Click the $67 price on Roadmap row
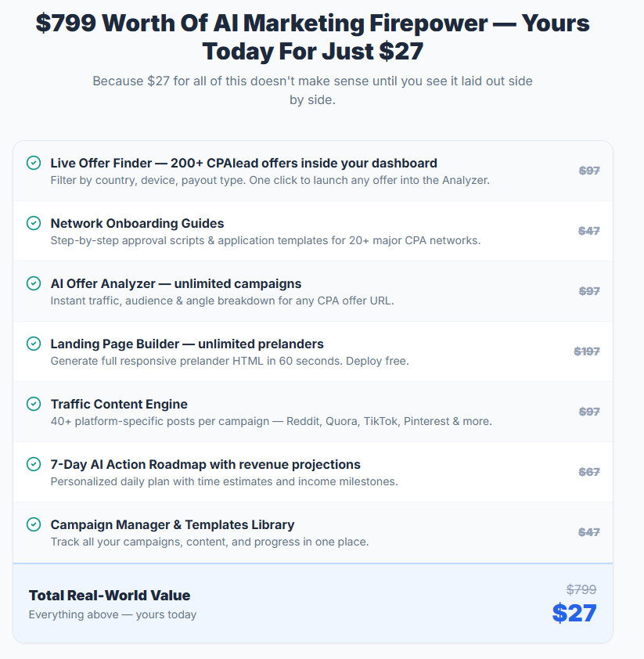 [x=589, y=472]
